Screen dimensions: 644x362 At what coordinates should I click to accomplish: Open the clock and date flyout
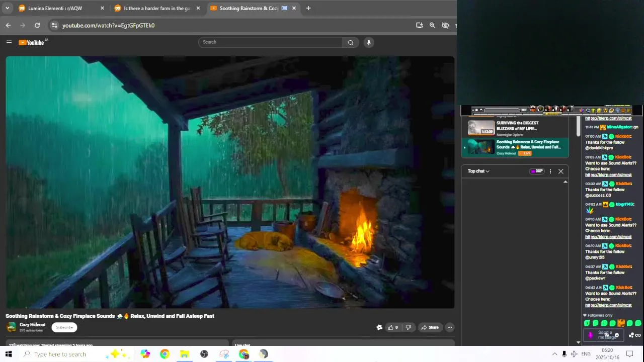pyautogui.click(x=607, y=354)
